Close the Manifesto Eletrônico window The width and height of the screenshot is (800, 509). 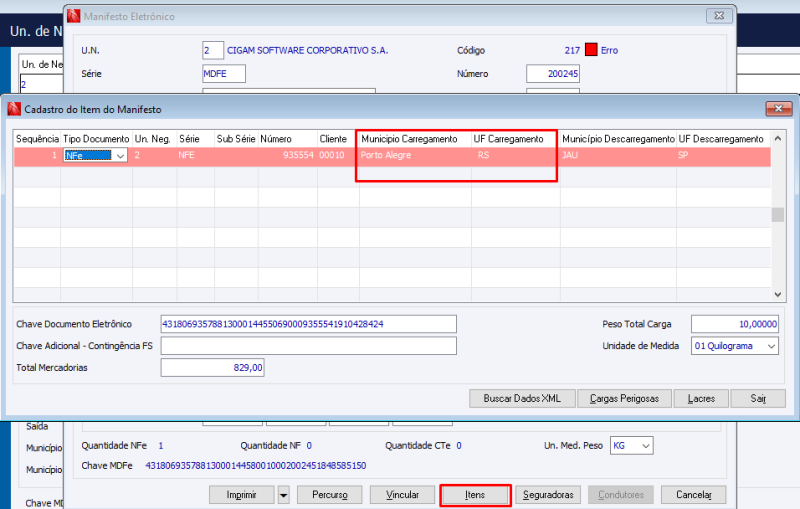click(719, 16)
